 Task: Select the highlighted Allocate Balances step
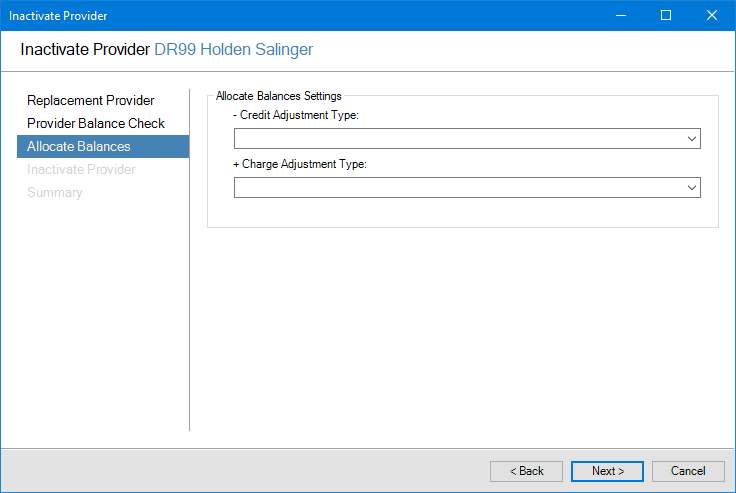[79, 146]
